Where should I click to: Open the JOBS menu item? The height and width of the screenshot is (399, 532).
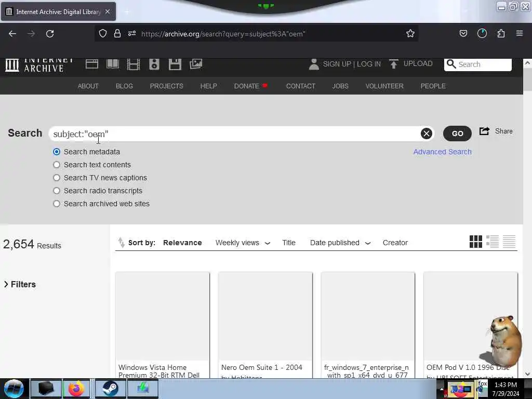tap(340, 86)
